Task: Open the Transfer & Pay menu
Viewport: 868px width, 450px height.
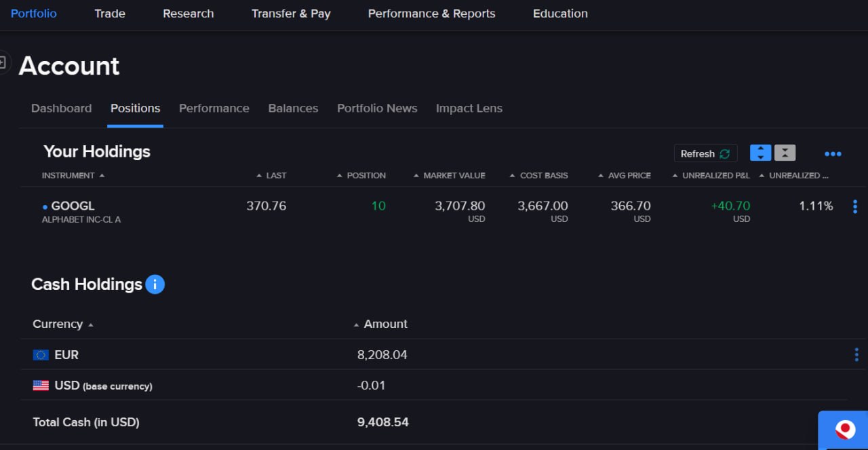Action: pos(291,14)
